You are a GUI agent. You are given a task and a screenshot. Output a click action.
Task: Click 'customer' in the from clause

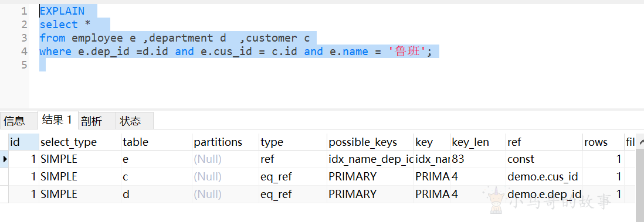272,38
